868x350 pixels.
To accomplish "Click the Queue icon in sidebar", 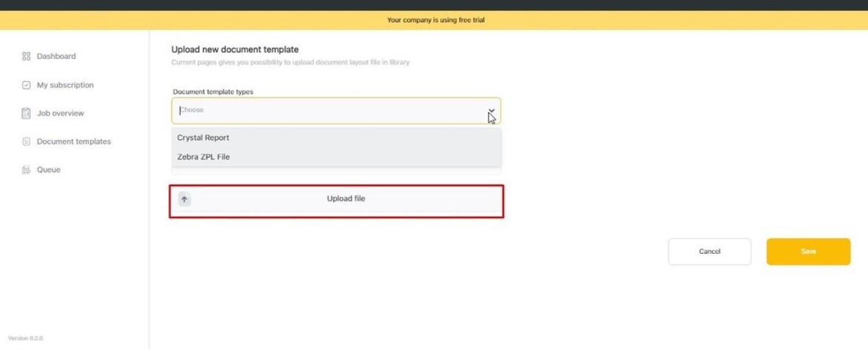I will pyautogui.click(x=26, y=170).
